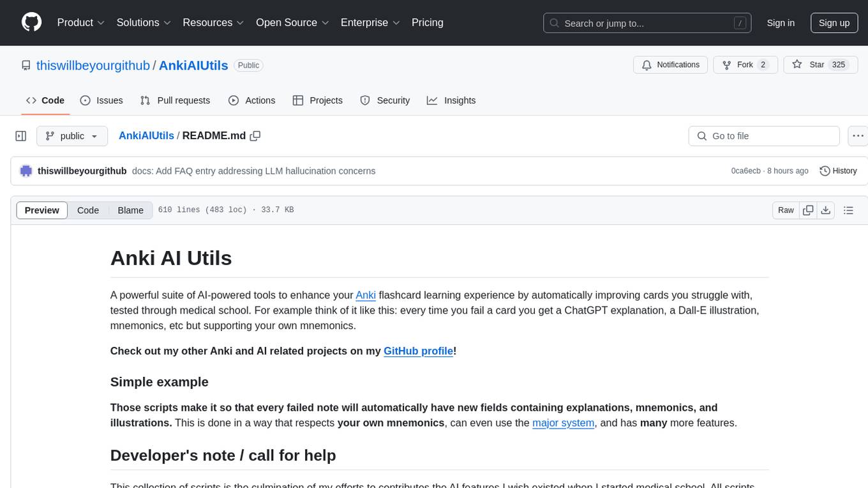The image size is (868, 488).
Task: Click the Developer's note / call for help heading
Action: click(x=223, y=455)
